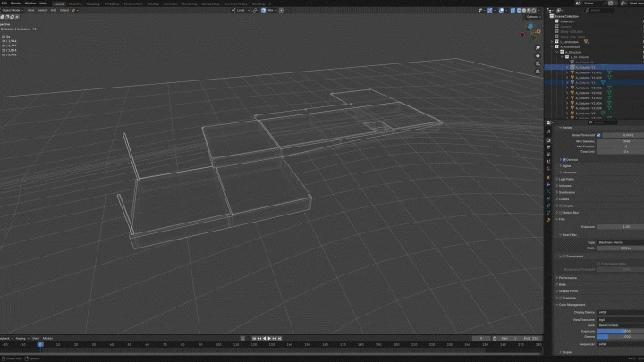This screenshot has height=362, width=644.
Task: Toggle the viewport overlays button
Action: coord(502,10)
